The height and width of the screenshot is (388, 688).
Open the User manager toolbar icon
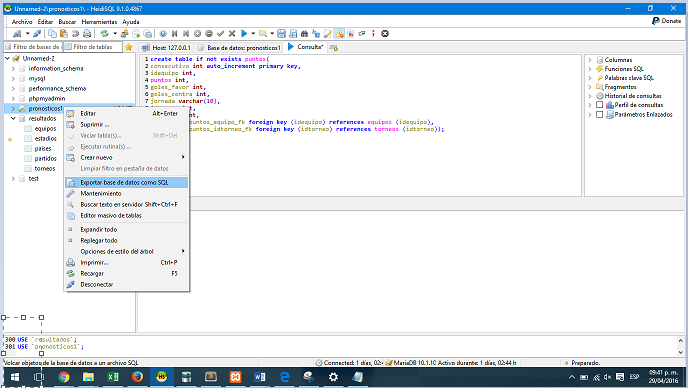(x=125, y=34)
